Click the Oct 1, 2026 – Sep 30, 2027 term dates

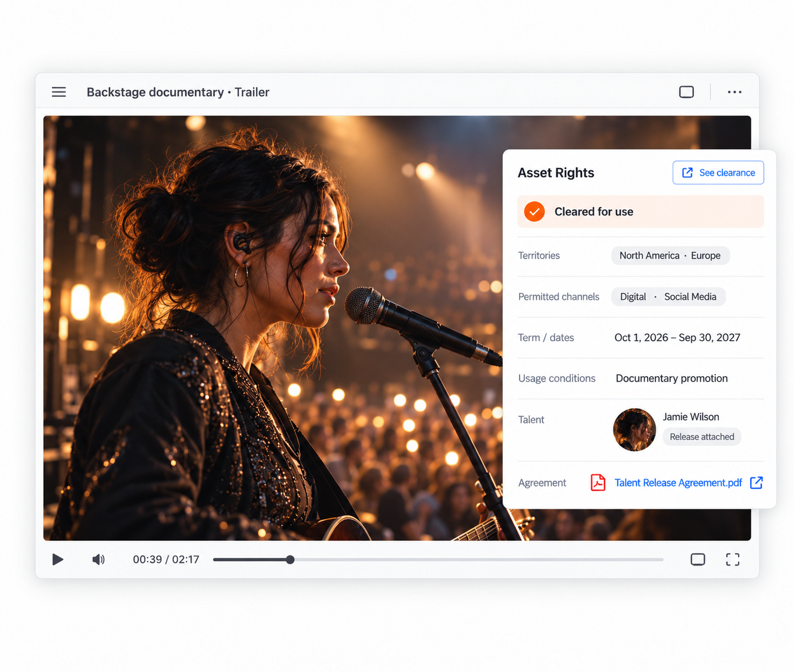[x=677, y=338]
